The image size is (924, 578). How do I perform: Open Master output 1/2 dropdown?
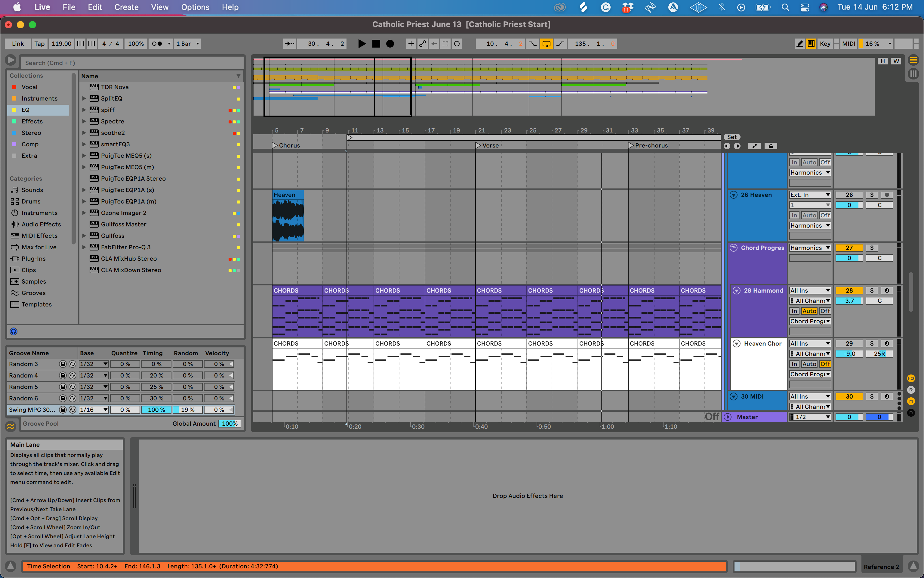[810, 417]
